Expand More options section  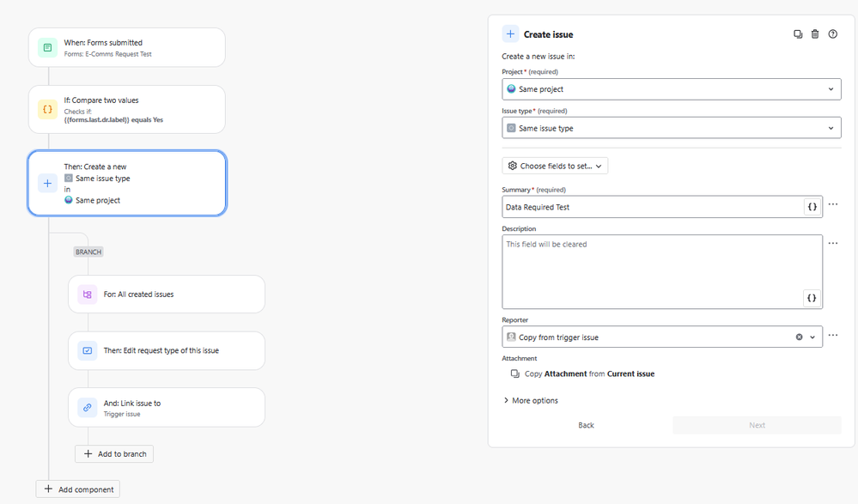(530, 401)
